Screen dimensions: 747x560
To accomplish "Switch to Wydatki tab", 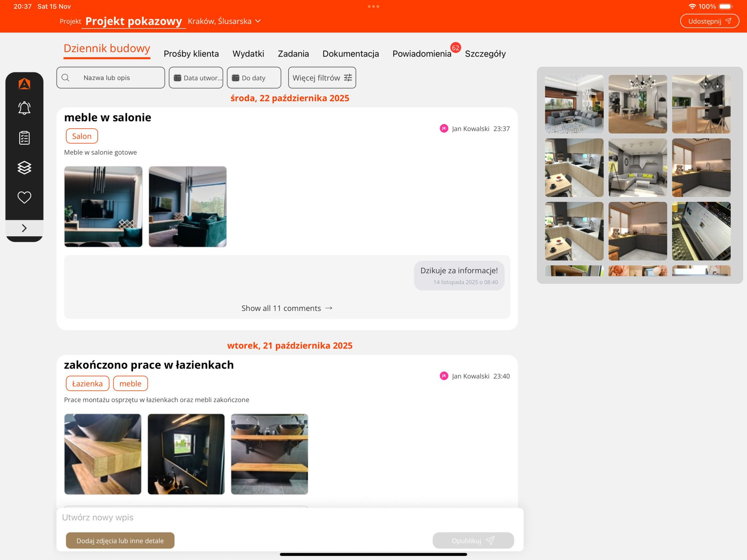I will (248, 54).
